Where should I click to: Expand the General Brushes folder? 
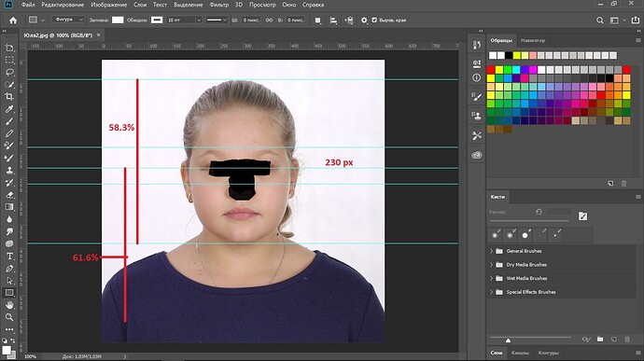click(491, 251)
